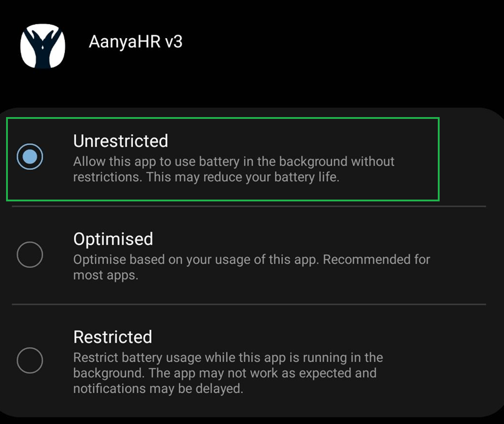
Task: Click the filled blue circle beside Unrestricted
Action: (30, 157)
